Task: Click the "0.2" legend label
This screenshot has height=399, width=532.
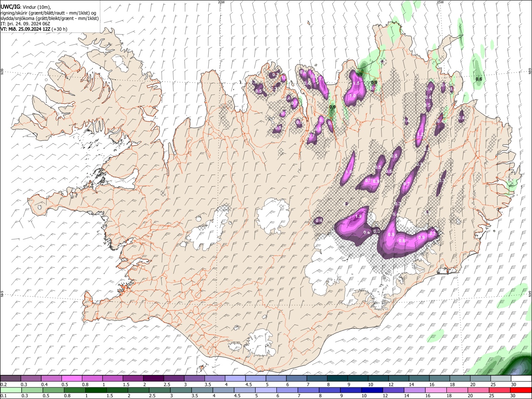Action: 3,384
